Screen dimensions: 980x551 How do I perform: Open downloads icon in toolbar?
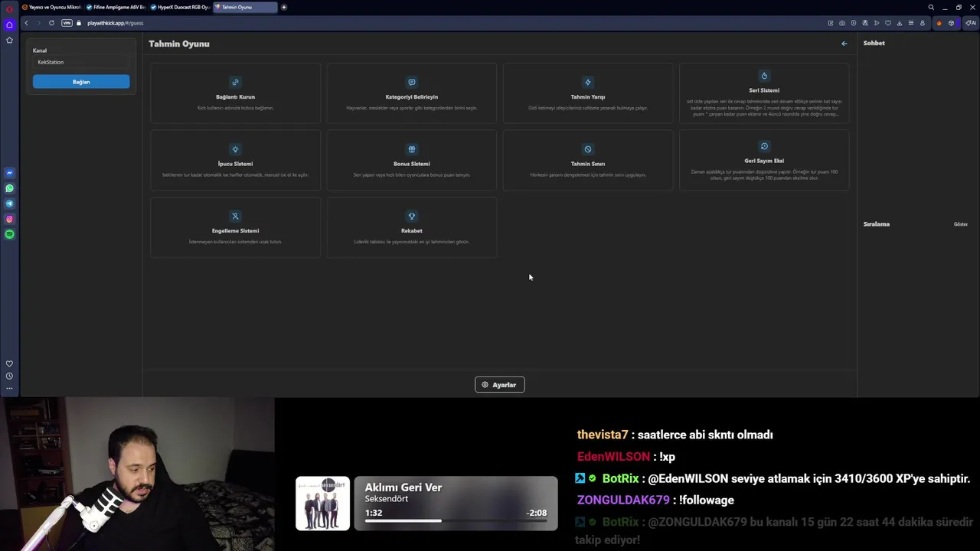click(x=900, y=23)
